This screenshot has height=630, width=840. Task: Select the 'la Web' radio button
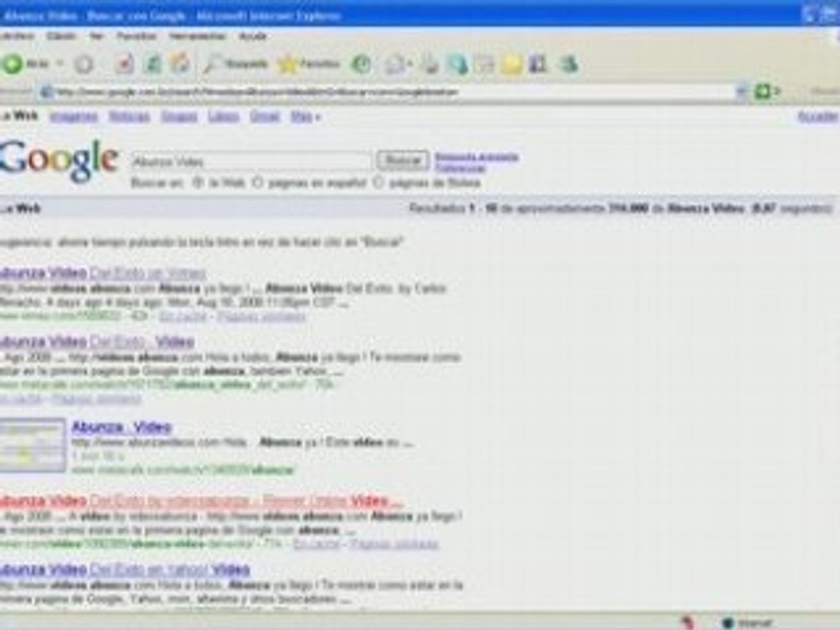(x=199, y=183)
